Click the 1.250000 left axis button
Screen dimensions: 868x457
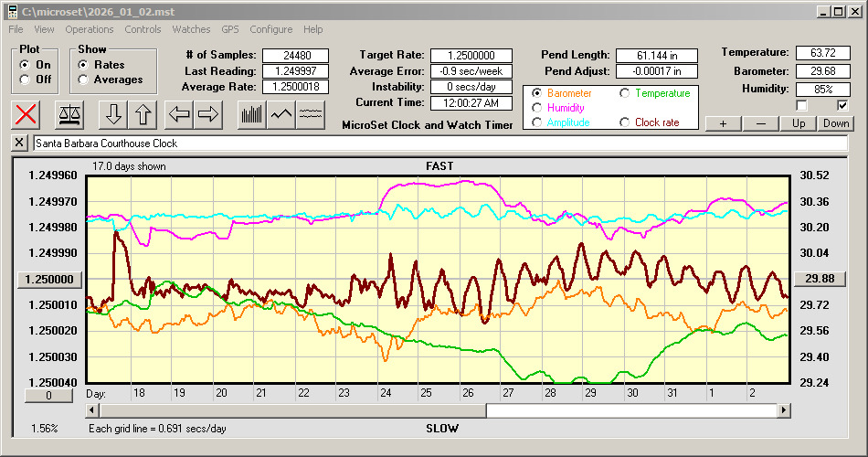click(x=50, y=279)
